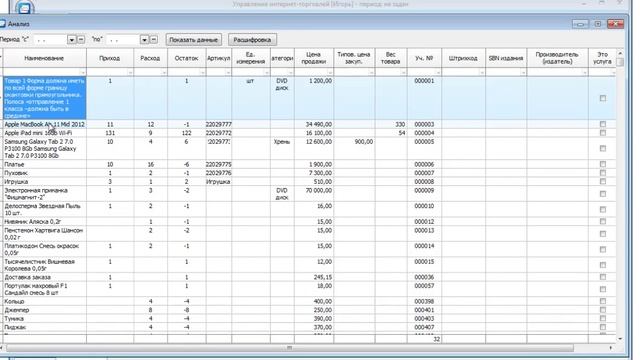
Task: Click the vertical scrollbar up arrow
Action: [620, 53]
